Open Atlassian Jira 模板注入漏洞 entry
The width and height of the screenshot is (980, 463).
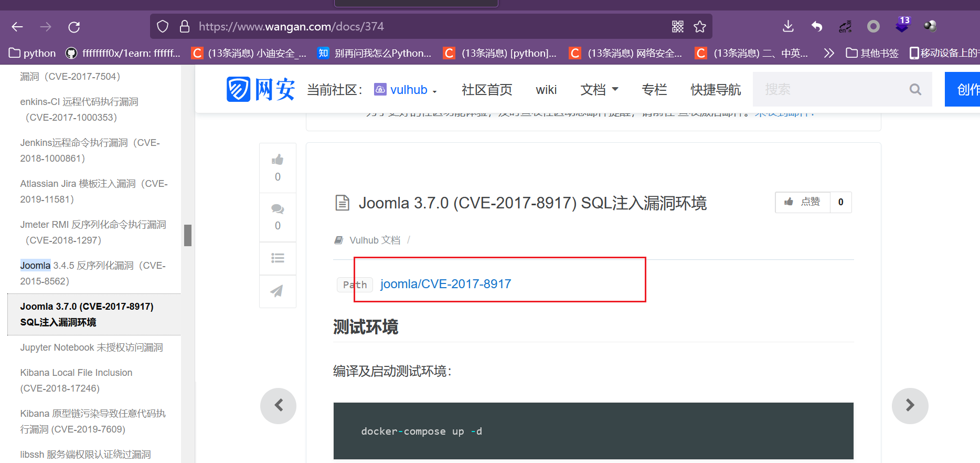(94, 192)
